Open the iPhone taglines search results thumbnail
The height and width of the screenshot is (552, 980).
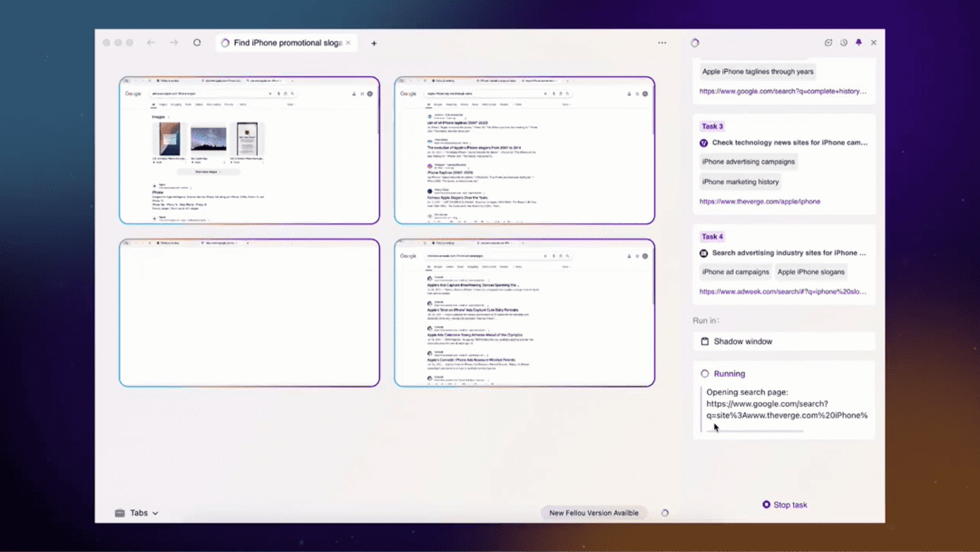click(x=524, y=150)
